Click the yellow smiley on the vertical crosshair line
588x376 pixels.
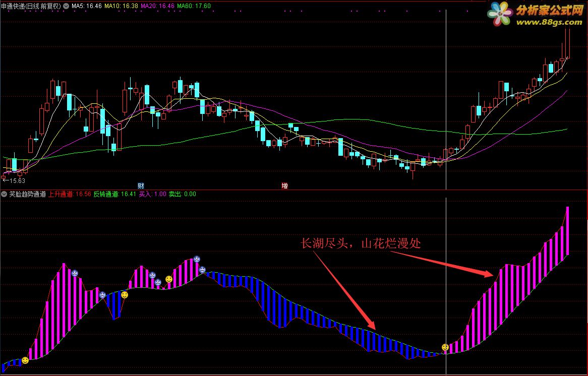coord(445,347)
